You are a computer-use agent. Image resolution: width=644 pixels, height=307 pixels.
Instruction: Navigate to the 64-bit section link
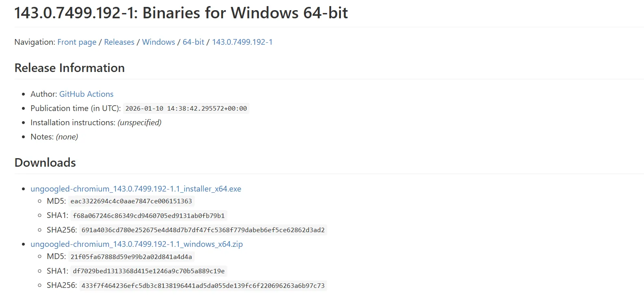193,42
